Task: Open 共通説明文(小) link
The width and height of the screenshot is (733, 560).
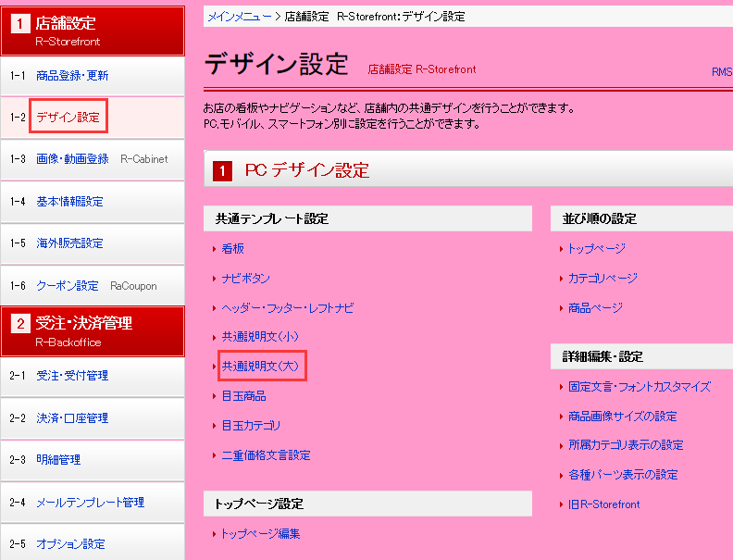Action: point(260,337)
